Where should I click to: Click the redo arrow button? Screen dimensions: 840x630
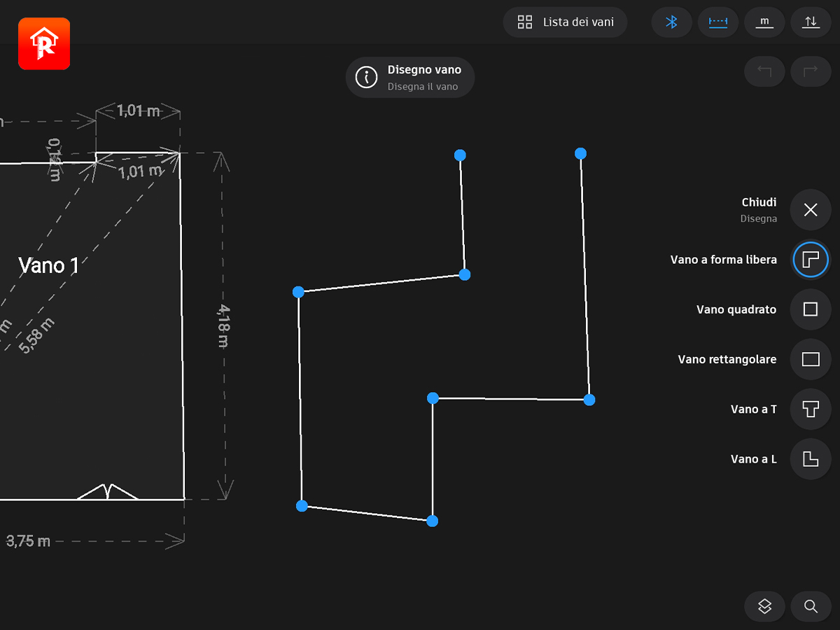811,71
